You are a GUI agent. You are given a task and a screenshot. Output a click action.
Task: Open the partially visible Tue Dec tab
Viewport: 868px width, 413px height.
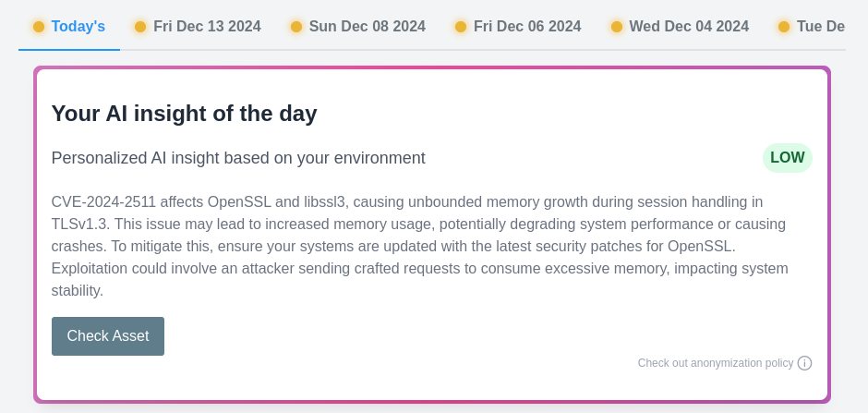pos(820,27)
